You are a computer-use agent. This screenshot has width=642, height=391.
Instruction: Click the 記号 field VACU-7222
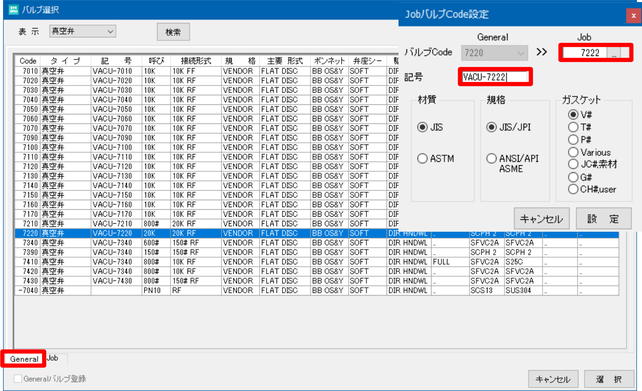click(x=495, y=77)
